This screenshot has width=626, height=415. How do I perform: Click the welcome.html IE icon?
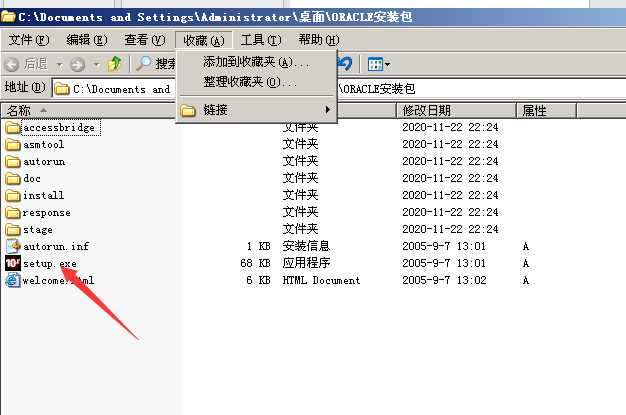pyautogui.click(x=13, y=280)
